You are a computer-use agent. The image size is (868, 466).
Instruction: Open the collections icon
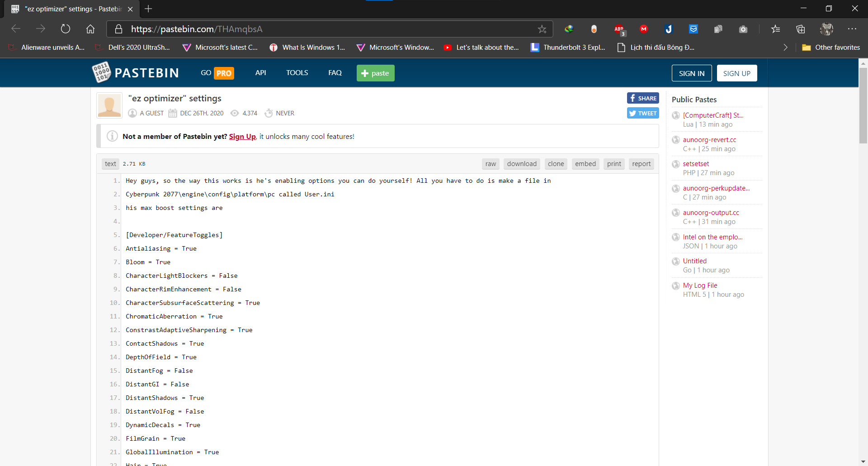(x=801, y=29)
